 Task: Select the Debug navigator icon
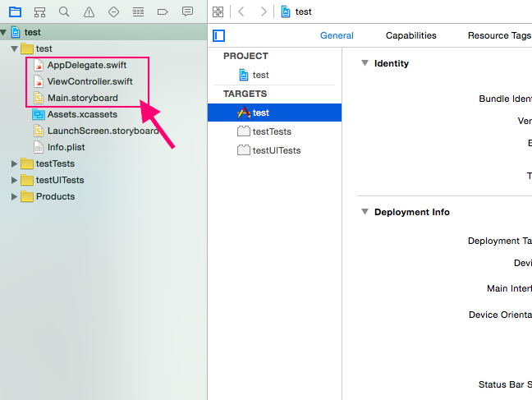coord(138,11)
